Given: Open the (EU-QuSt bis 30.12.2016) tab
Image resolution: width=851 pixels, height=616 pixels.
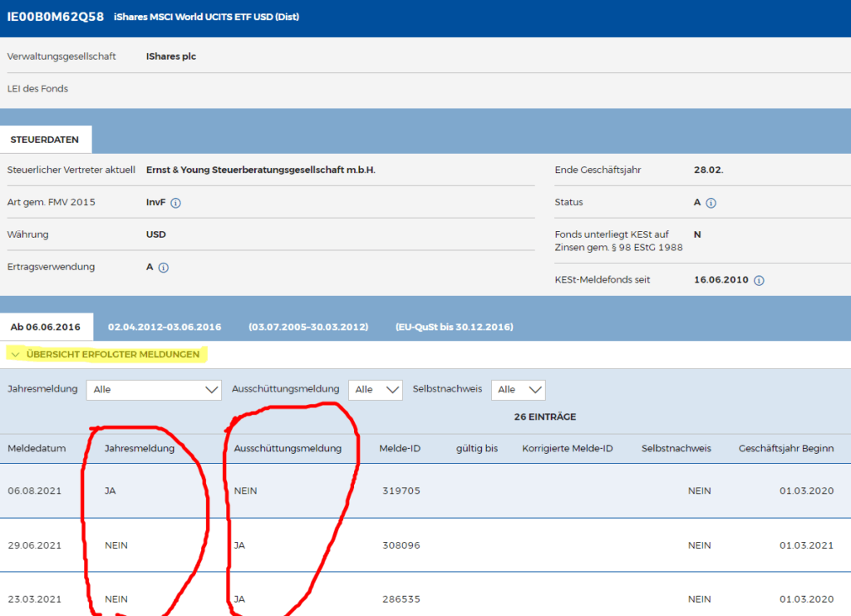Looking at the screenshot, I should click(x=455, y=327).
